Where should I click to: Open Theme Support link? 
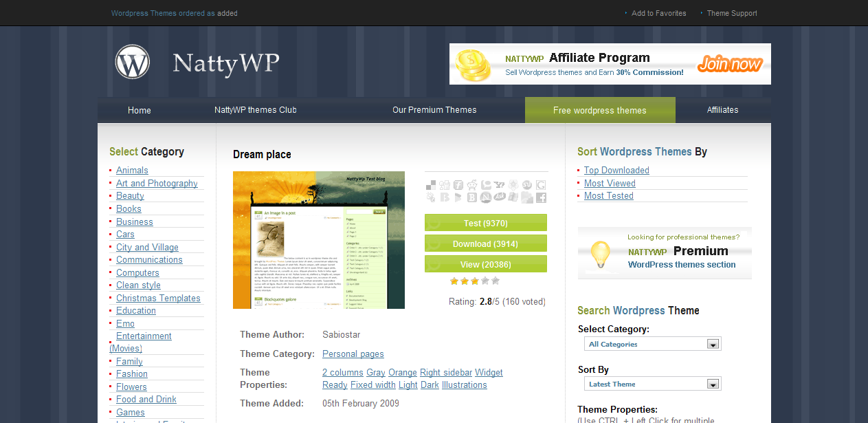[732, 13]
